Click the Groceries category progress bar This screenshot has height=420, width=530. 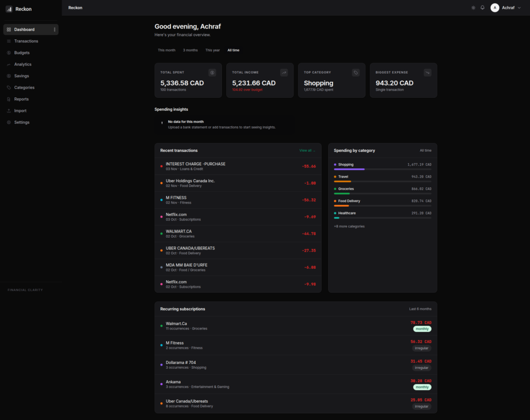[382, 194]
